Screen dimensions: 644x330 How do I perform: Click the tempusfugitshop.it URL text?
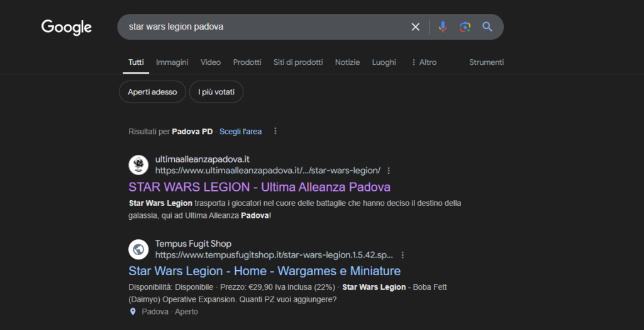click(274, 255)
